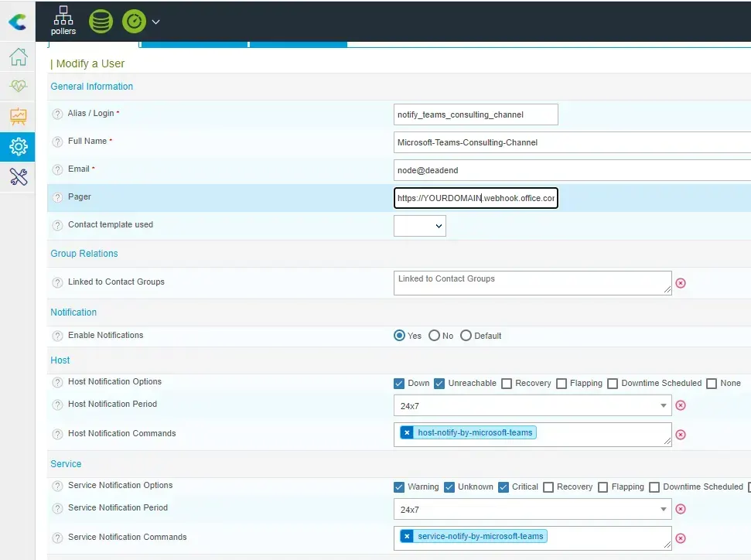The height and width of the screenshot is (560, 751).
Task: Check host Downtime Scheduled option
Action: 613,383
